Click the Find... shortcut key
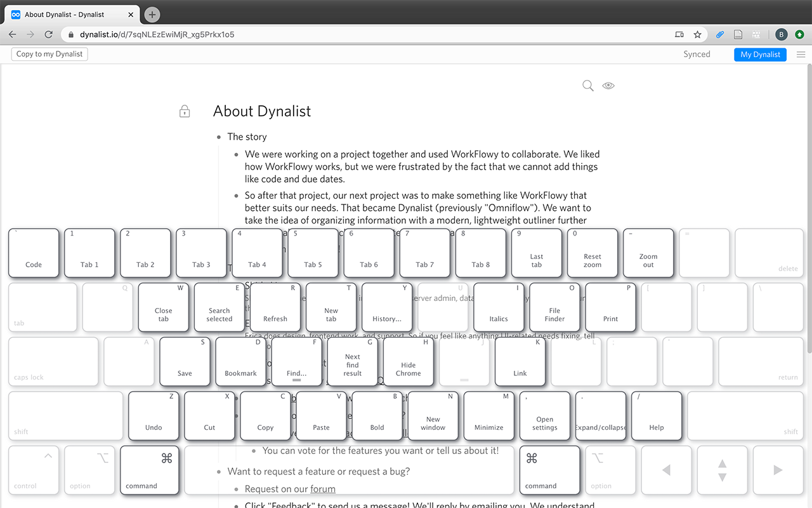The height and width of the screenshot is (508, 812). [296, 361]
